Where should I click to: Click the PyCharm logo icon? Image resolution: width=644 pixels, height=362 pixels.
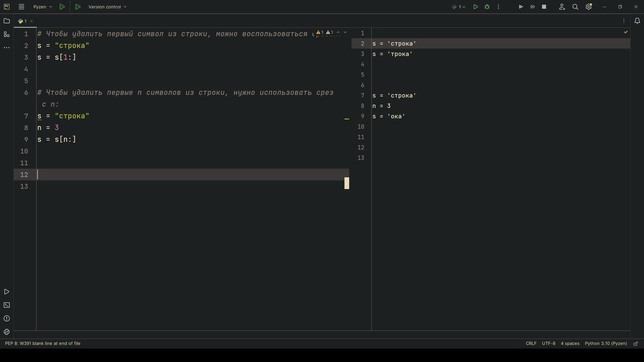(7, 7)
